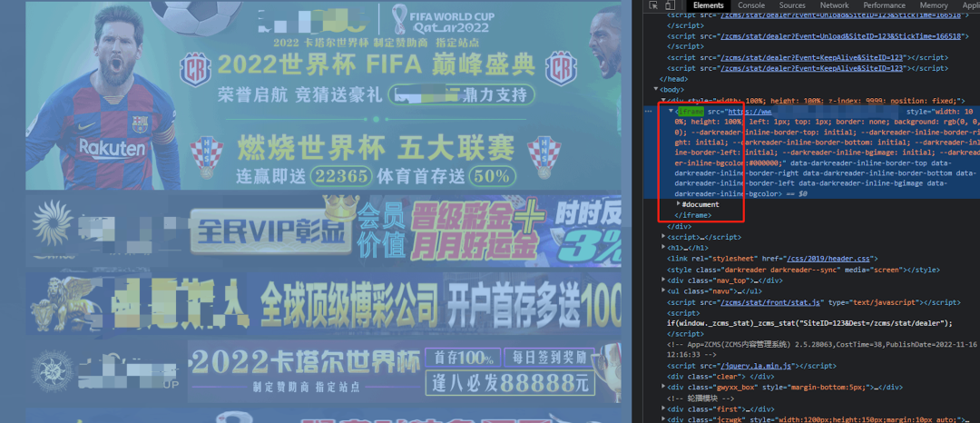980x423 pixels.
Task: Expand the div class gwyxx_box node
Action: pyautogui.click(x=663, y=388)
